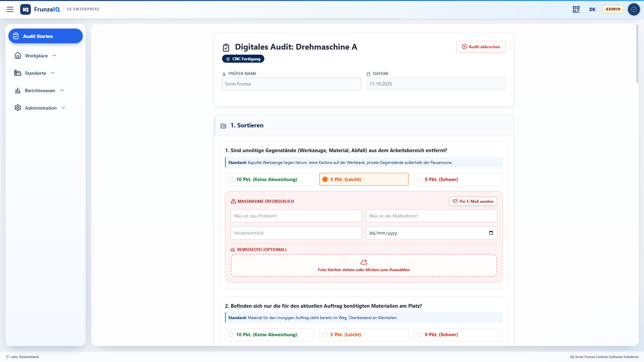This screenshot has height=362, width=644.
Task: Expand the Berichtswesen chevron
Action: coord(62,90)
